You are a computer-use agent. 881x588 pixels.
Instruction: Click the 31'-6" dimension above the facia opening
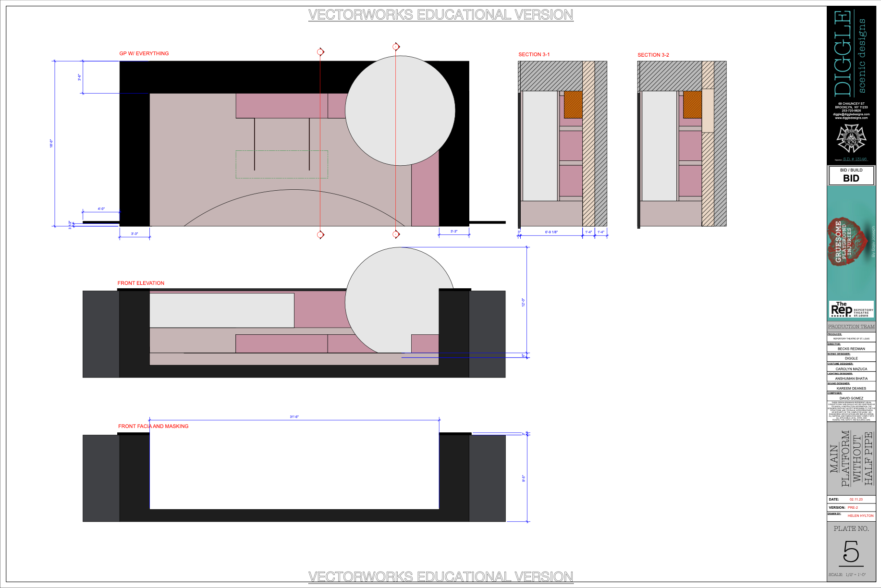[294, 416]
